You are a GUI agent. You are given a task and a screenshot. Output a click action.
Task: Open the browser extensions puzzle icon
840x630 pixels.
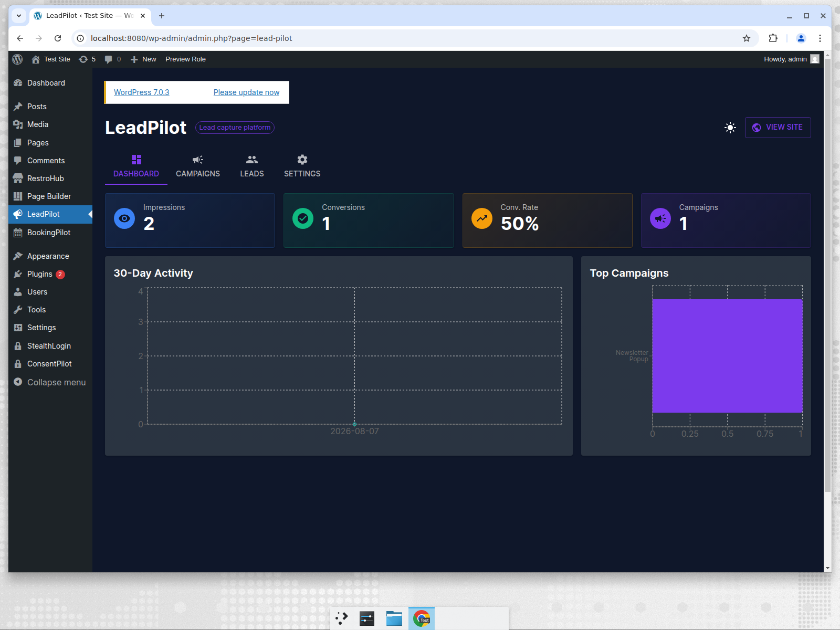tap(773, 38)
